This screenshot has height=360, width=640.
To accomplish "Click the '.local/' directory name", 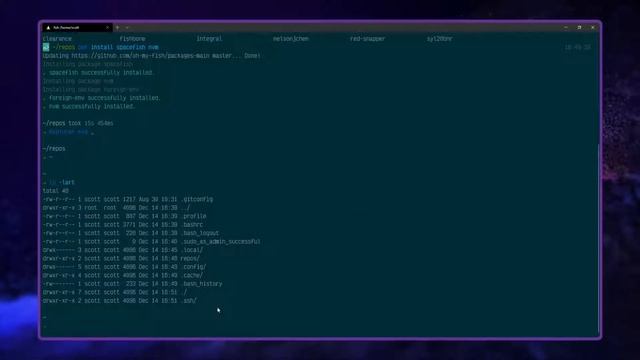I will [x=192, y=250].
